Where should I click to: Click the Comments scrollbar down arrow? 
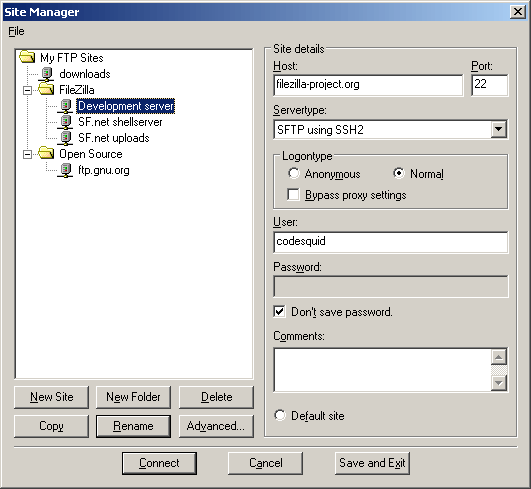[498, 383]
